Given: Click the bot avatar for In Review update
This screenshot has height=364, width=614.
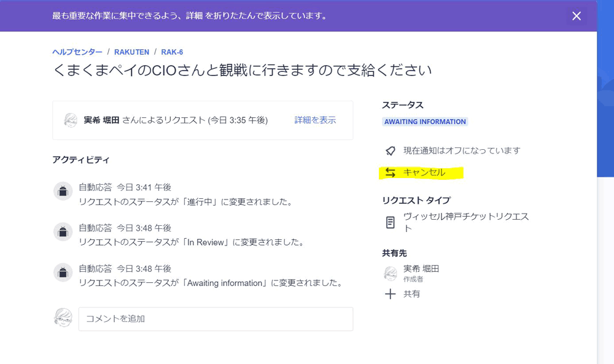Looking at the screenshot, I should pos(63,232).
